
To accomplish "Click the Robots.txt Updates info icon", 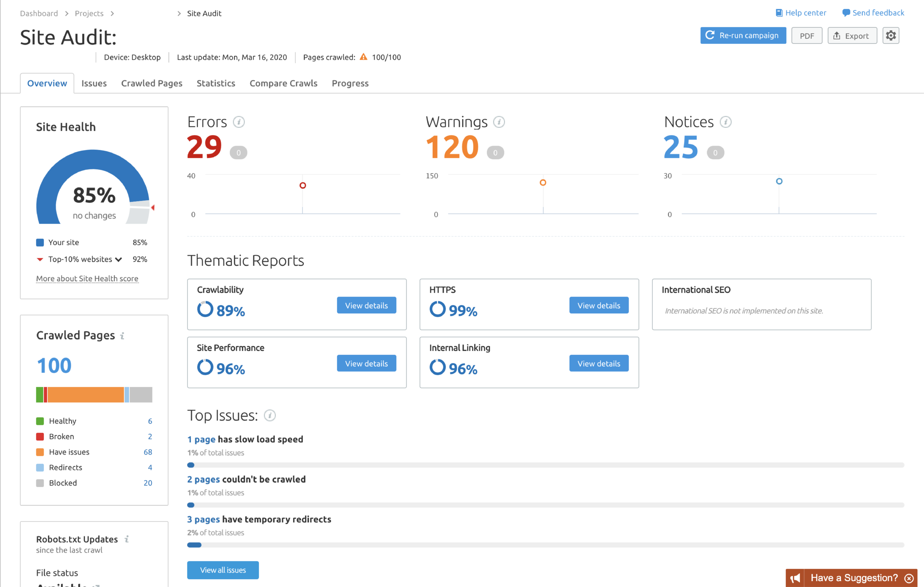I will point(127,539).
